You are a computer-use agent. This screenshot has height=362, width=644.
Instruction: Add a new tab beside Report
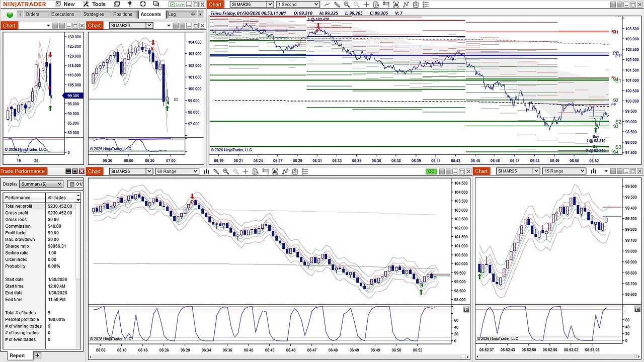click(37, 355)
